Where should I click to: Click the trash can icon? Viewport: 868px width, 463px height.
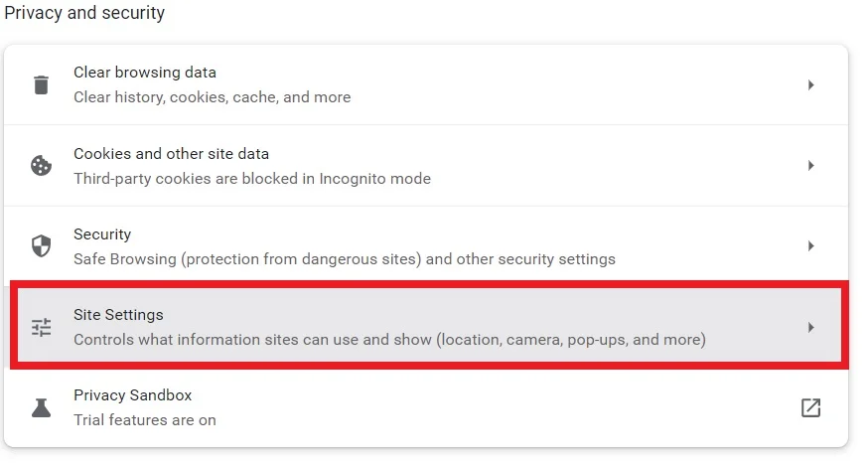point(41,84)
